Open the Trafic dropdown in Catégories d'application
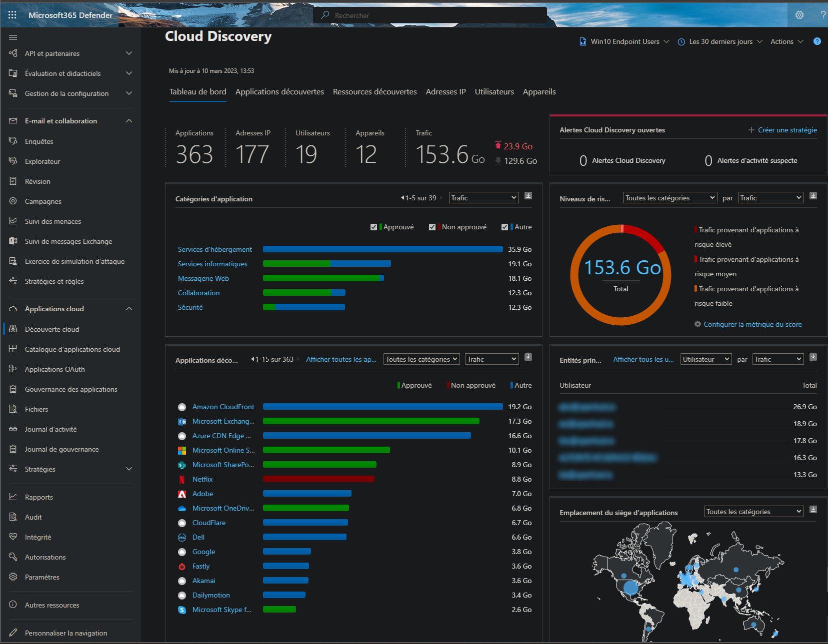This screenshot has height=644, width=828. click(483, 197)
